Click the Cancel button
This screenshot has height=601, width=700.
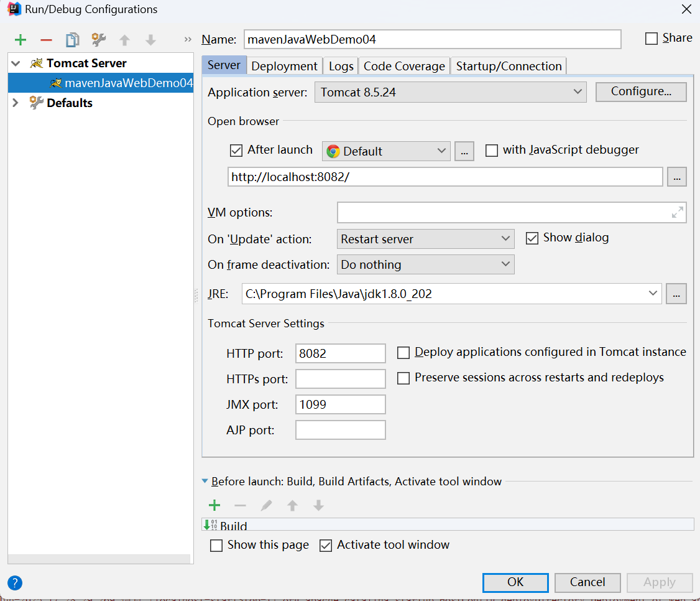tap(587, 582)
